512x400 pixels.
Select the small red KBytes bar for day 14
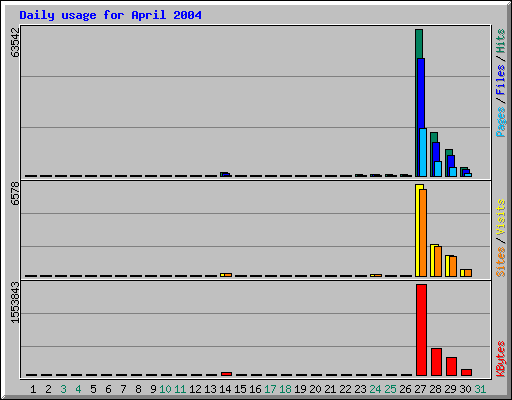226,374
